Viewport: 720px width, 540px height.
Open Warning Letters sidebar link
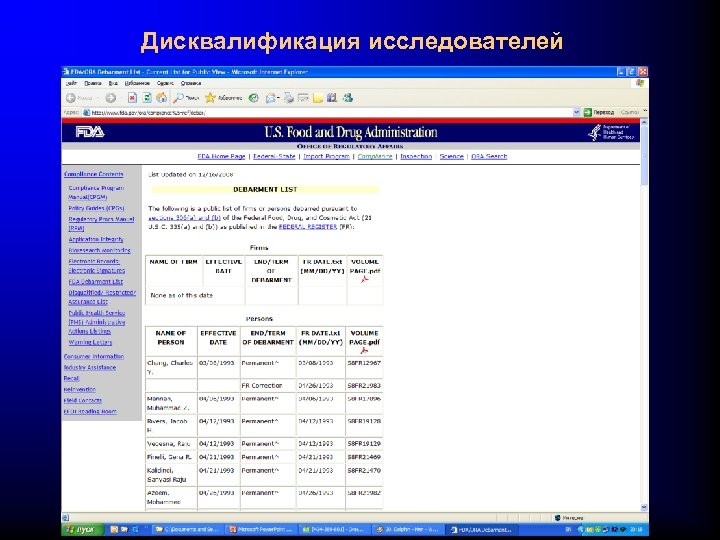pyautogui.click(x=90, y=342)
